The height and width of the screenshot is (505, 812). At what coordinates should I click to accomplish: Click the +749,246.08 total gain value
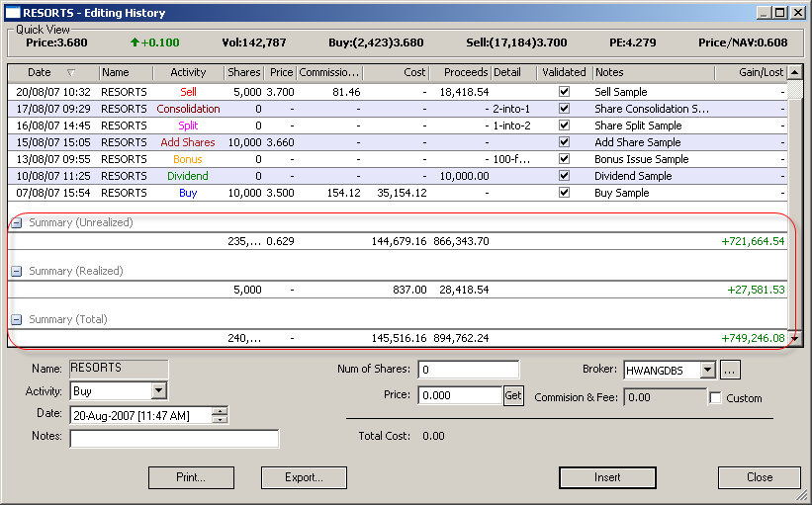(x=753, y=338)
